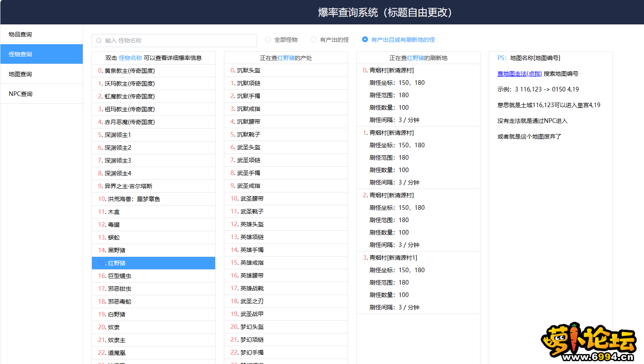Click spawn entry 3. 青烟村[新清源村1]
Image resolution: width=644 pixels, height=364 pixels.
[418, 283]
